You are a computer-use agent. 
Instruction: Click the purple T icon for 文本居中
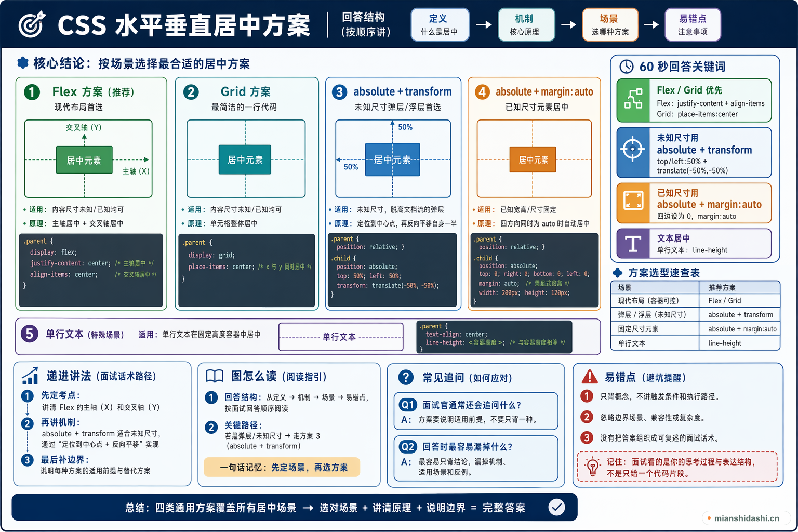click(x=633, y=243)
